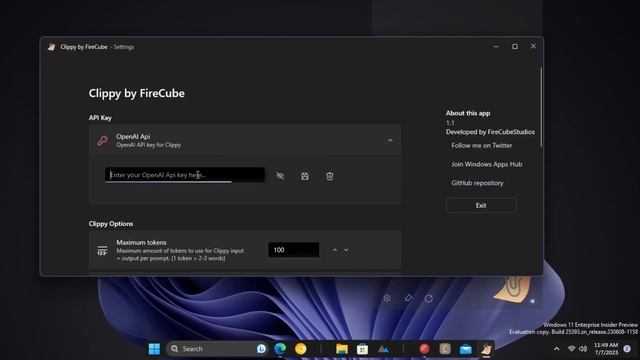640x360 pixels.
Task: Click the 'Developed by FireCubeStudios' text
Action: pos(490,132)
